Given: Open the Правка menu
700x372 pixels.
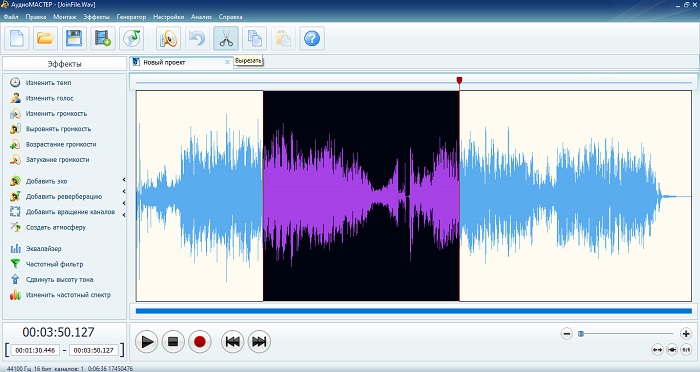Looking at the screenshot, I should [36, 17].
